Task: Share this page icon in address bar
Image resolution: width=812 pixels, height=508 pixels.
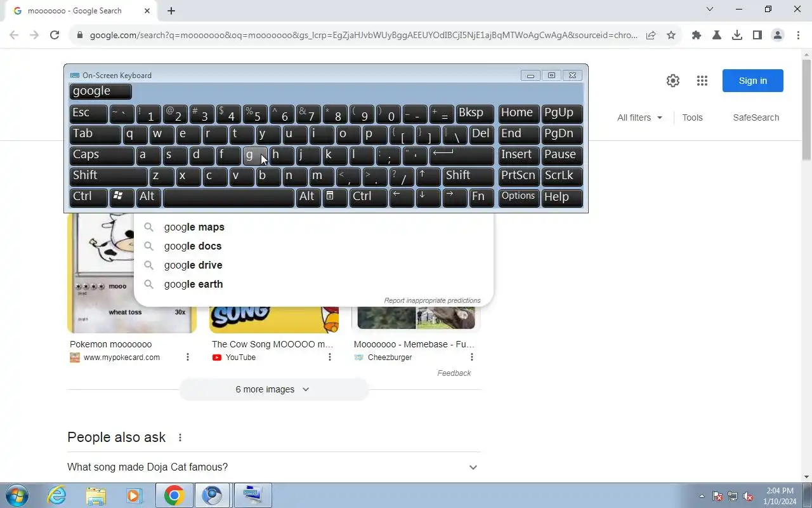Action: click(651, 36)
